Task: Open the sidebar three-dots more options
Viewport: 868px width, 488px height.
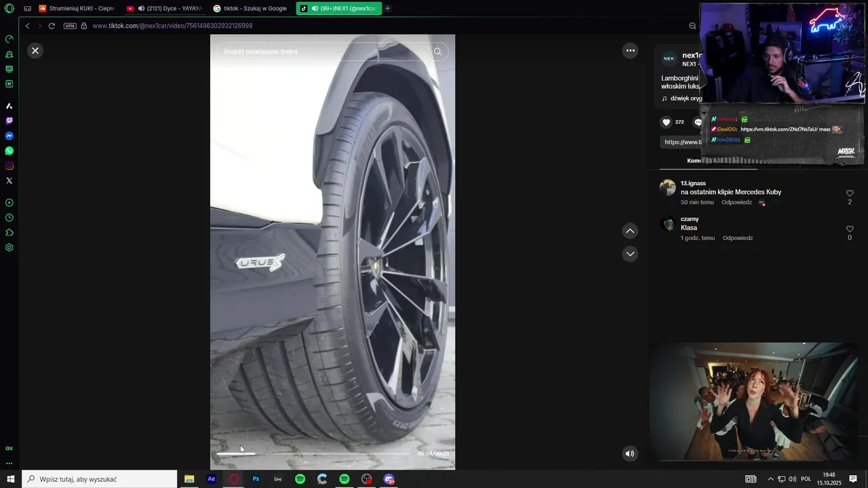Action: click(x=9, y=464)
